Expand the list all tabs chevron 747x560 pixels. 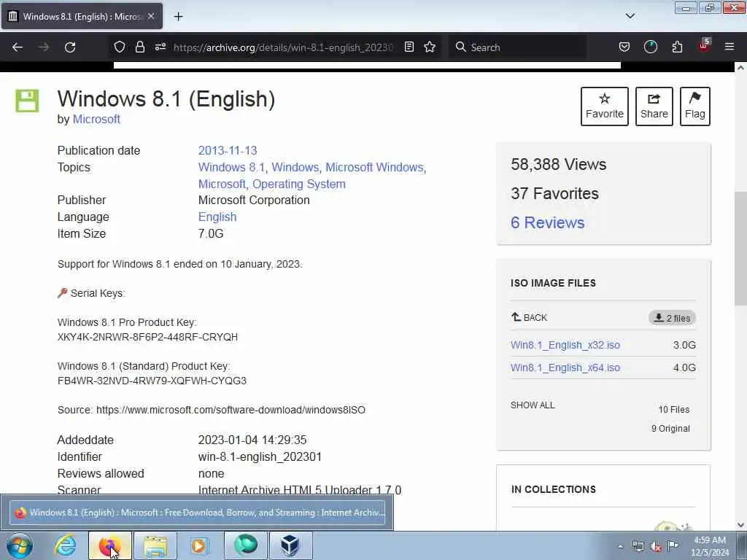point(630,16)
